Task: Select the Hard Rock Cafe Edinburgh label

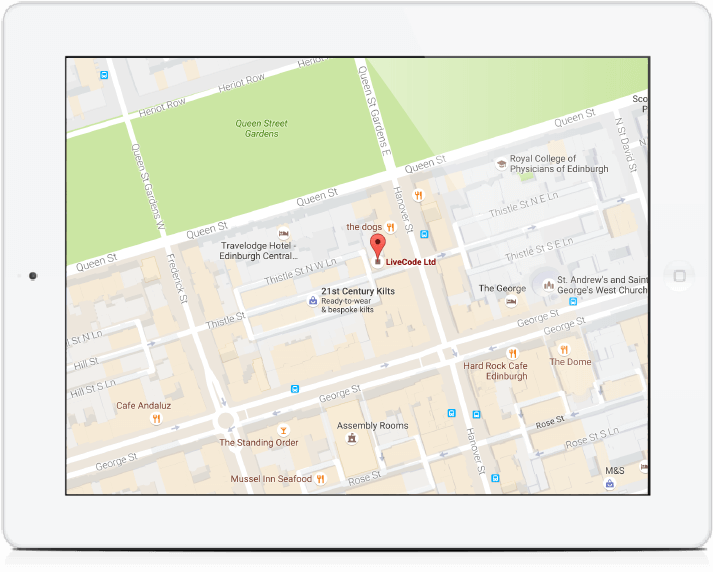Action: pos(495,371)
